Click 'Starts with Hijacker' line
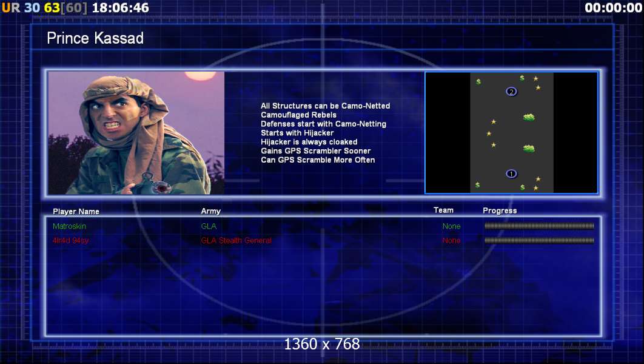This screenshot has width=644, height=364. tap(297, 133)
